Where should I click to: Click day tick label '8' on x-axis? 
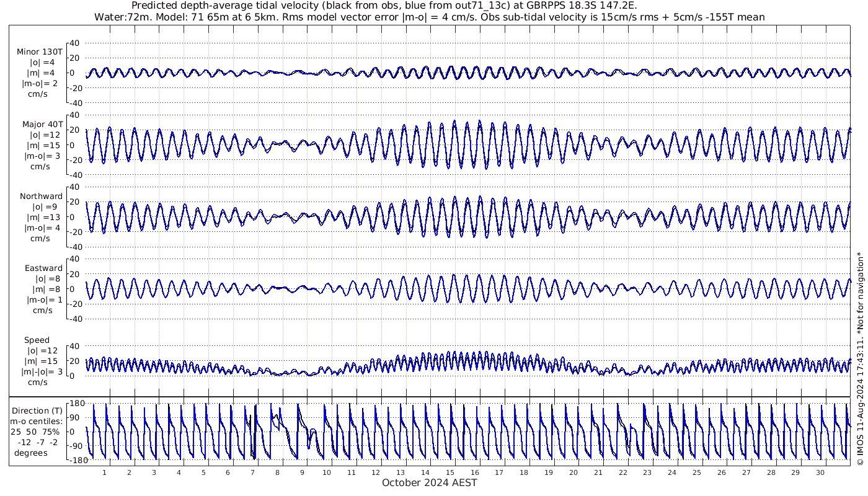tap(277, 472)
